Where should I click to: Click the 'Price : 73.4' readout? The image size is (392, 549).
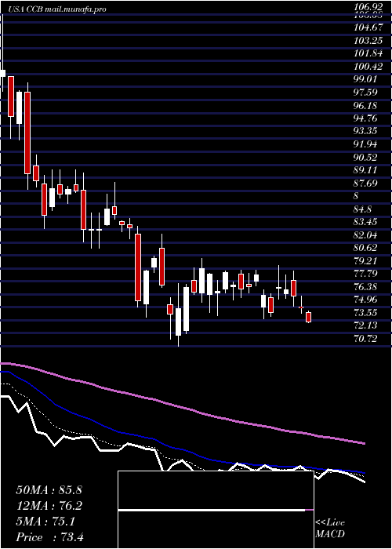point(50,537)
